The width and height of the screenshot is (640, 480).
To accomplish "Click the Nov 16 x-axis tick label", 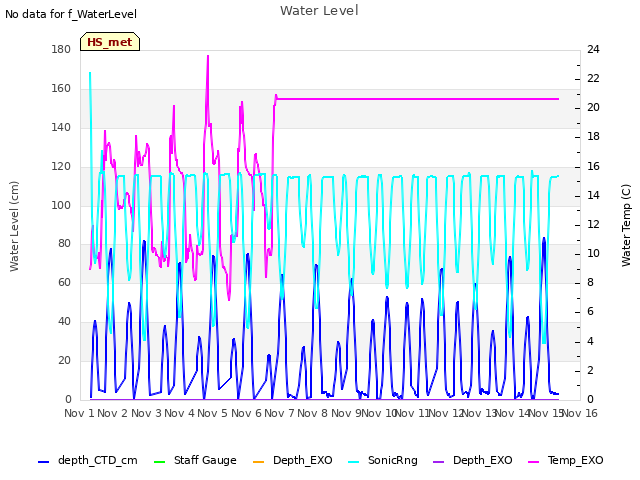I will (x=580, y=413).
